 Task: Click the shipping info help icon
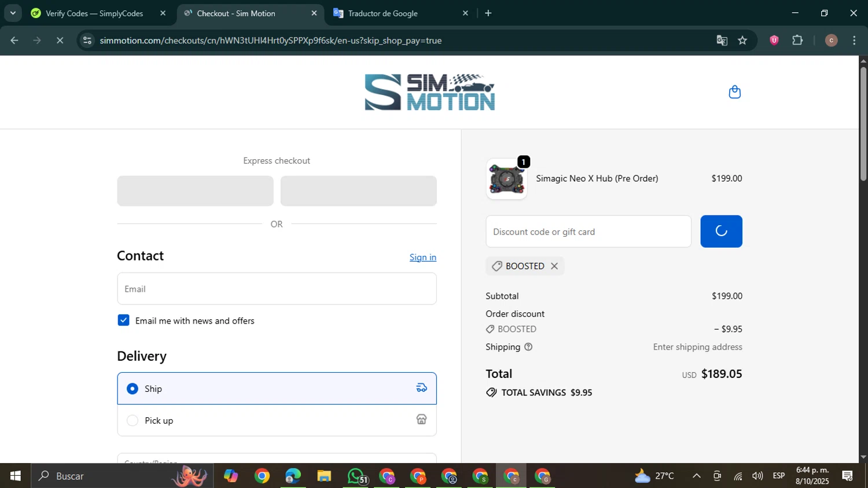(x=528, y=347)
